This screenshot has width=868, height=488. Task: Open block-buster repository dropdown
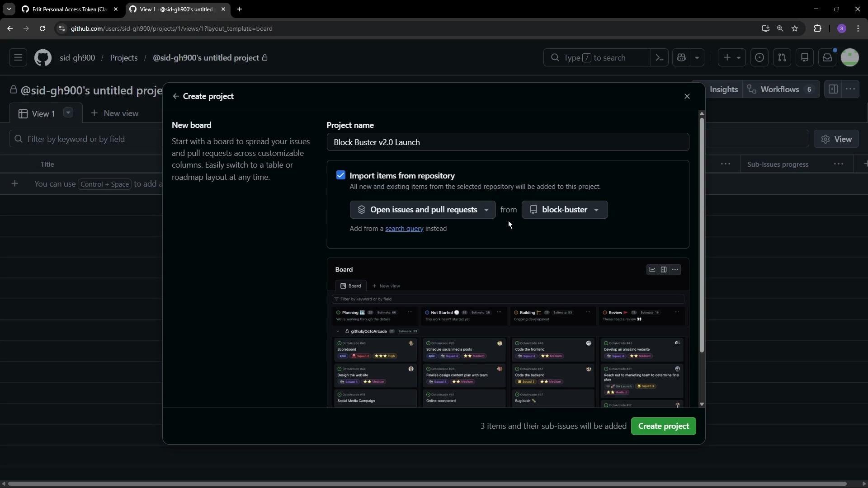click(x=565, y=210)
